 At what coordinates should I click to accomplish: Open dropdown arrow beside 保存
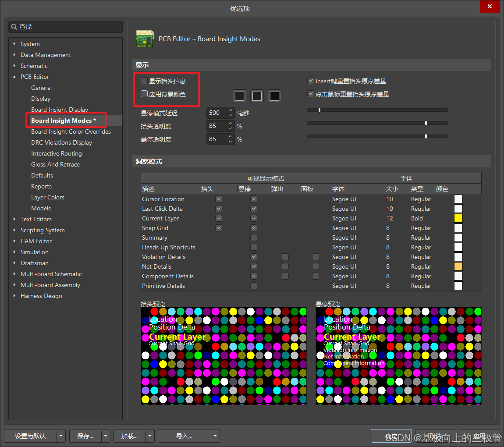106,436
